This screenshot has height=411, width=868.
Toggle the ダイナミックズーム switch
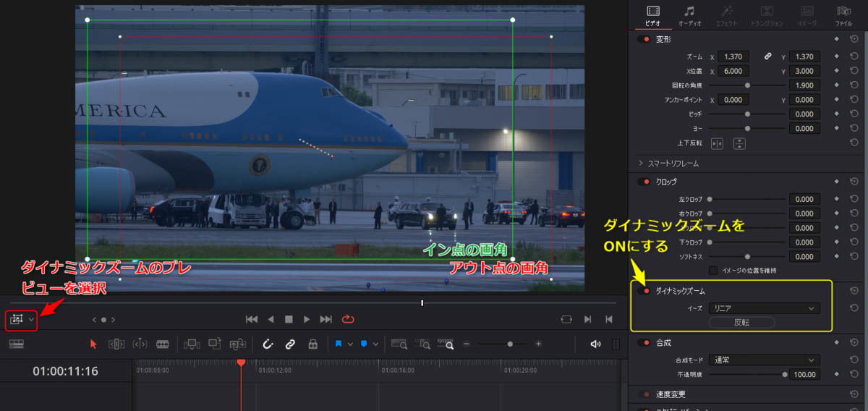coord(643,291)
